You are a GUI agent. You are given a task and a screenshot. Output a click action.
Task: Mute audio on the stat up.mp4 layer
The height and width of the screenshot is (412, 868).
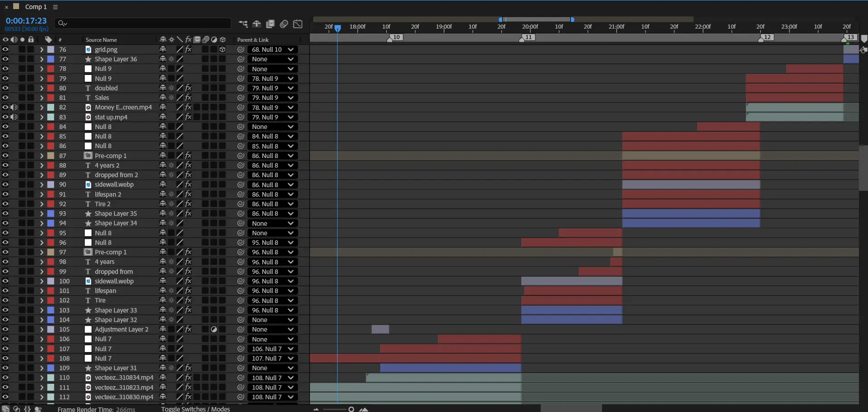pyautogui.click(x=14, y=117)
